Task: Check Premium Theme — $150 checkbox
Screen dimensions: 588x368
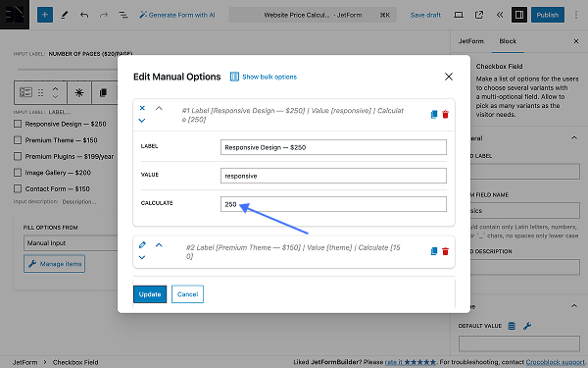Action: point(18,140)
